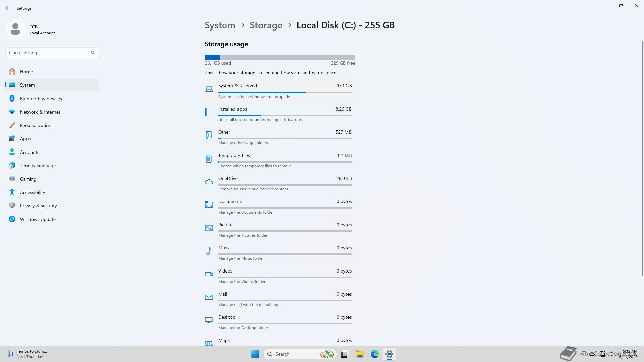The width and height of the screenshot is (644, 362).
Task: Click the Find a setting search box
Action: (x=49, y=53)
